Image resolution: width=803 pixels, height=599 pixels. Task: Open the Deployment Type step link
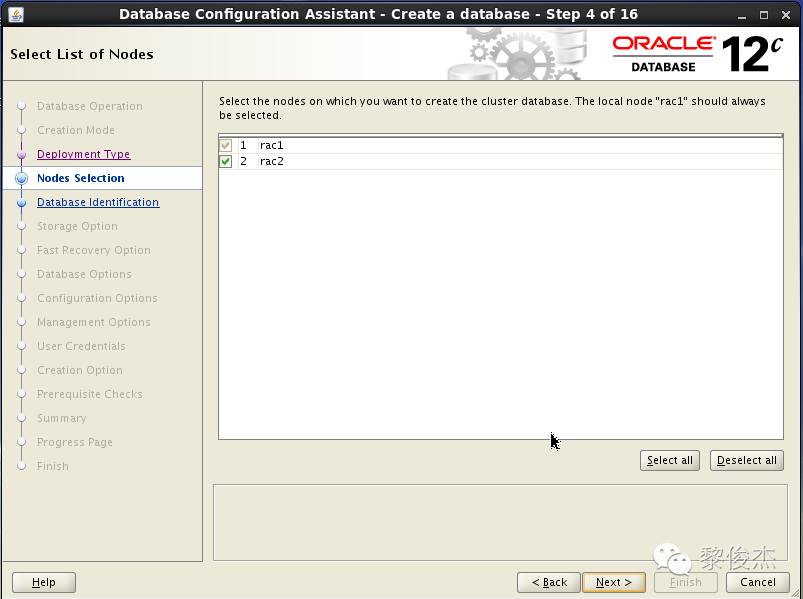(83, 154)
